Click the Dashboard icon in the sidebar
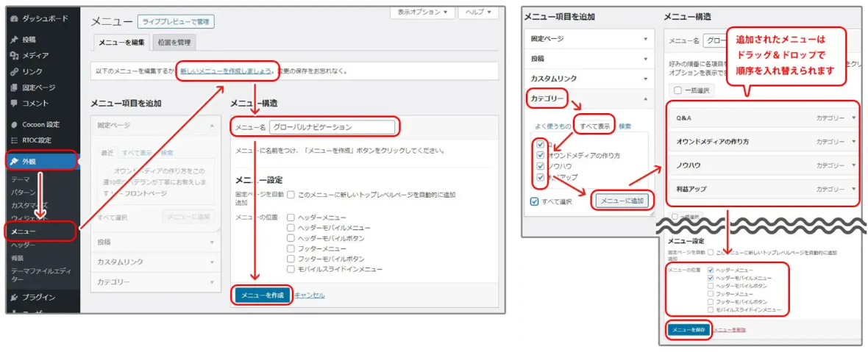 click(14, 17)
